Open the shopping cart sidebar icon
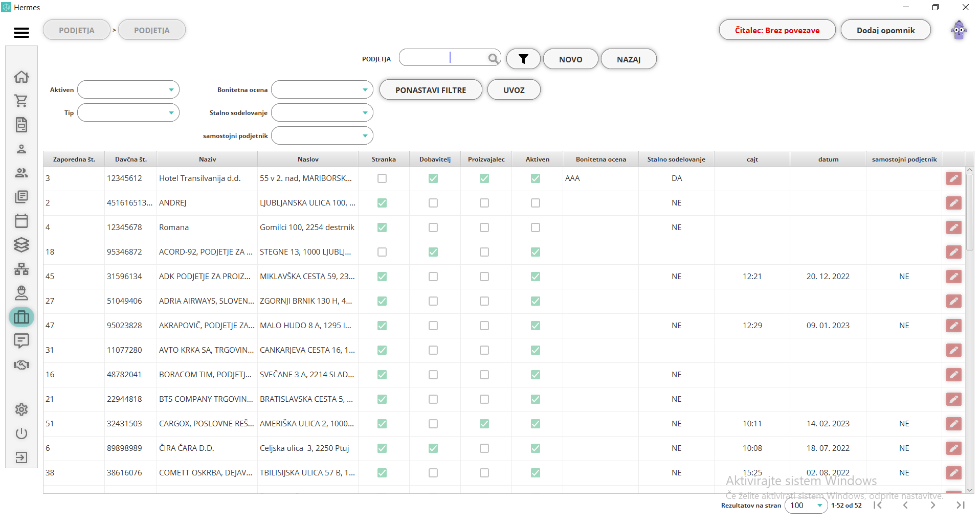The image size is (980, 526). tap(21, 101)
